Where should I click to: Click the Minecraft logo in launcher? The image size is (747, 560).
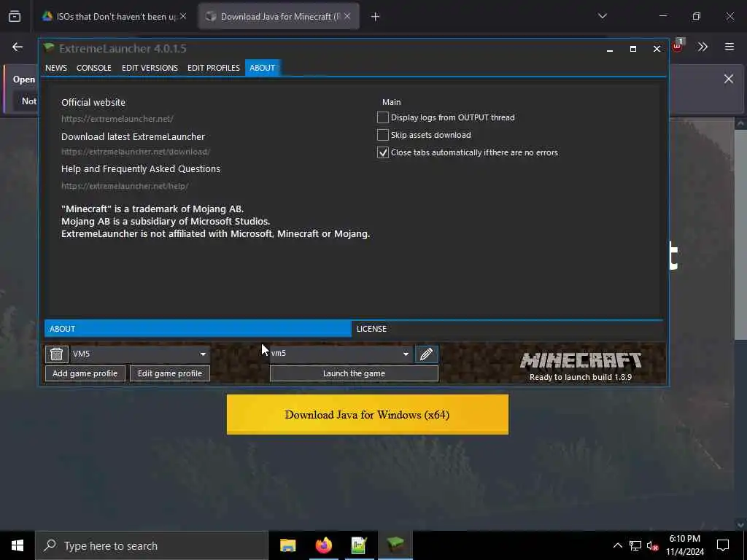580,360
